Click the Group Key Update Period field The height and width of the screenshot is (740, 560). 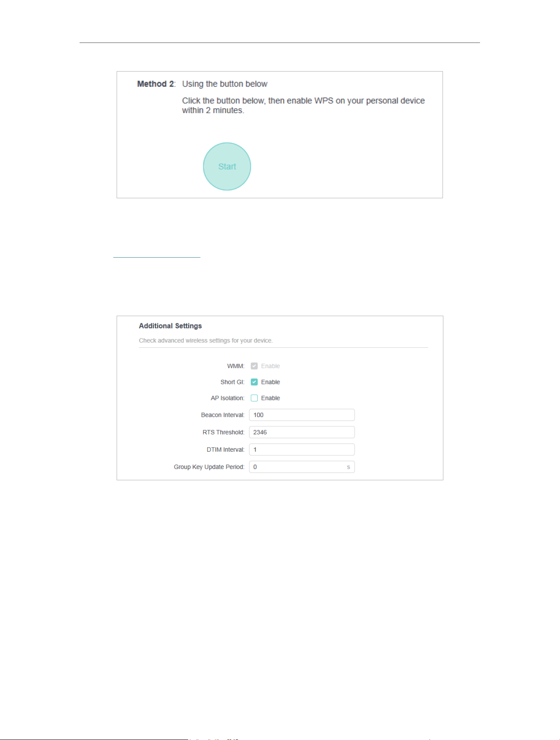(x=302, y=467)
